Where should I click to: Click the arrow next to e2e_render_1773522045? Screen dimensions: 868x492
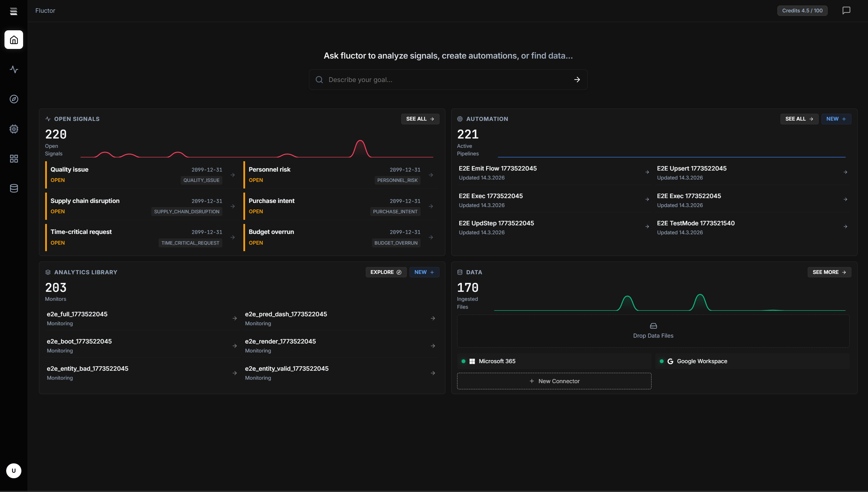point(433,346)
